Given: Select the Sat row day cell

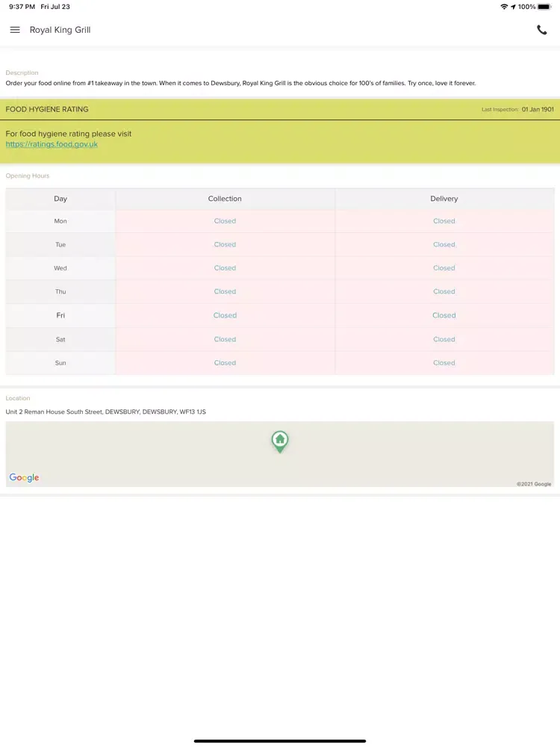Looking at the screenshot, I should coord(60,339).
